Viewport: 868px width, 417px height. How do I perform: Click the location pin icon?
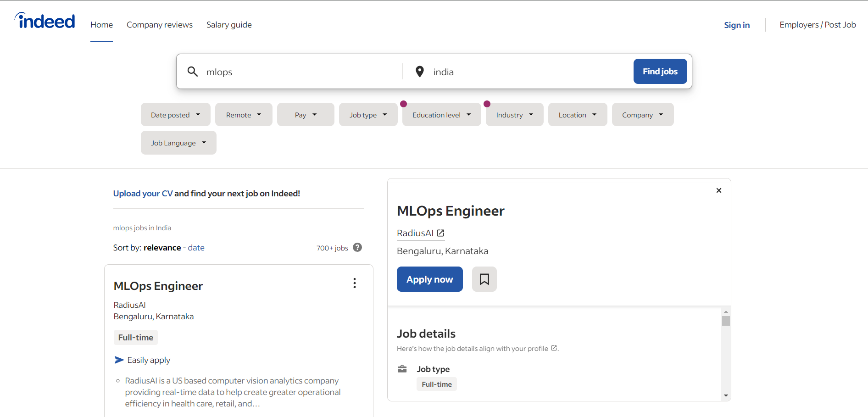pos(419,72)
